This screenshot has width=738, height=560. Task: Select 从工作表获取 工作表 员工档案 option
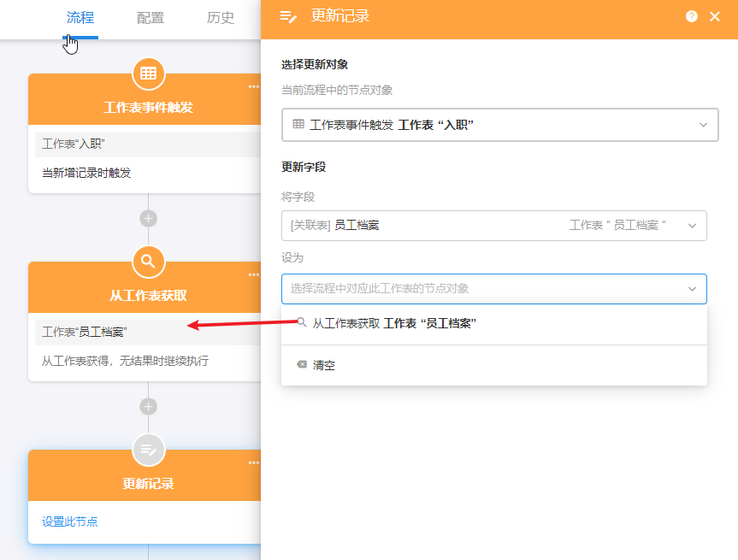click(x=393, y=323)
